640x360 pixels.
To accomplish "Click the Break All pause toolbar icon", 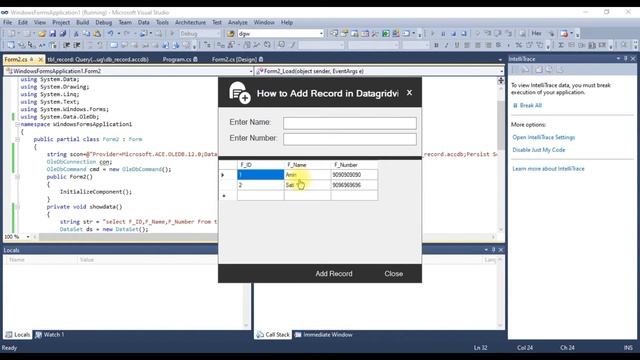I will (443, 33).
